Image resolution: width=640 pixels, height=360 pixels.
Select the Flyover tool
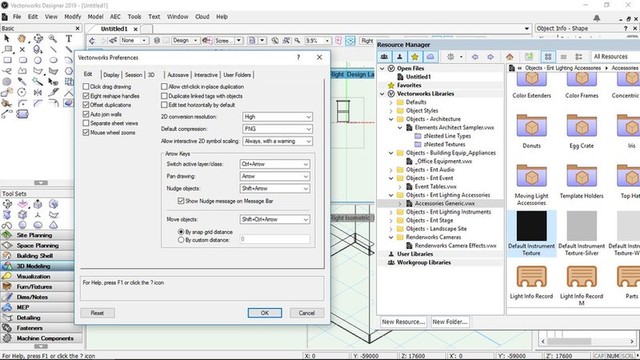click(38, 38)
